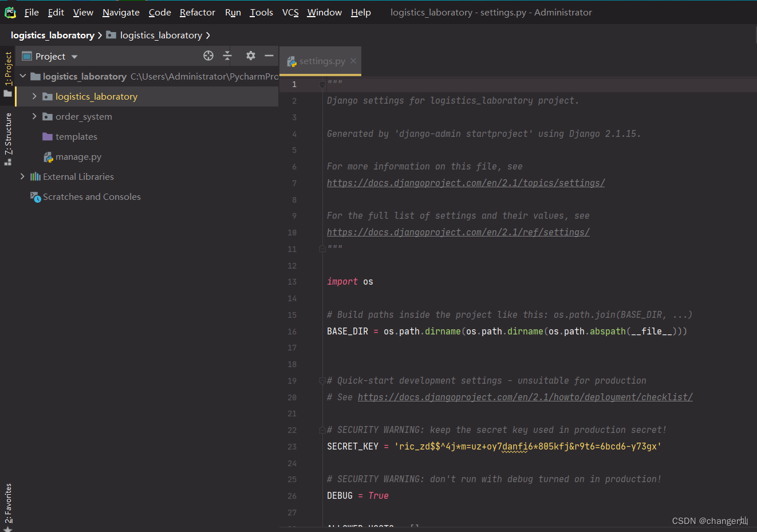Image resolution: width=757 pixels, height=532 pixels.
Task: Select the templates folder
Action: point(76,137)
